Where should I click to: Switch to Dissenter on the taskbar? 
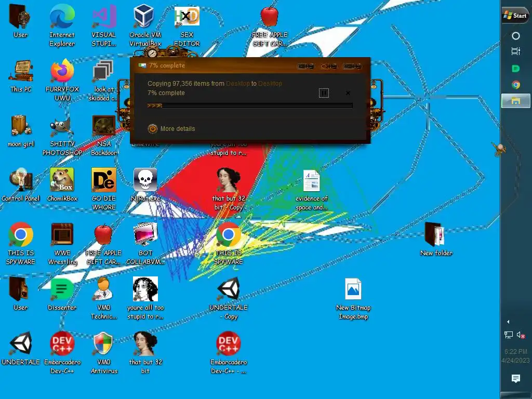point(516,69)
